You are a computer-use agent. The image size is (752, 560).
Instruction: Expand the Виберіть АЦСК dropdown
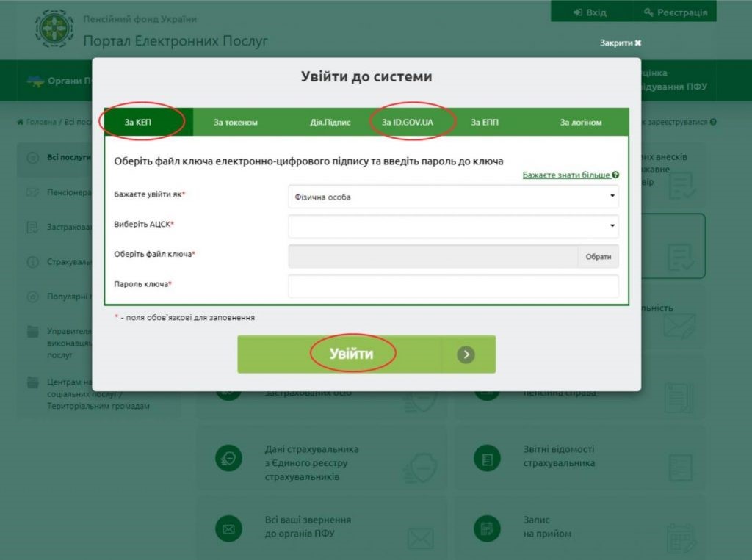point(453,226)
